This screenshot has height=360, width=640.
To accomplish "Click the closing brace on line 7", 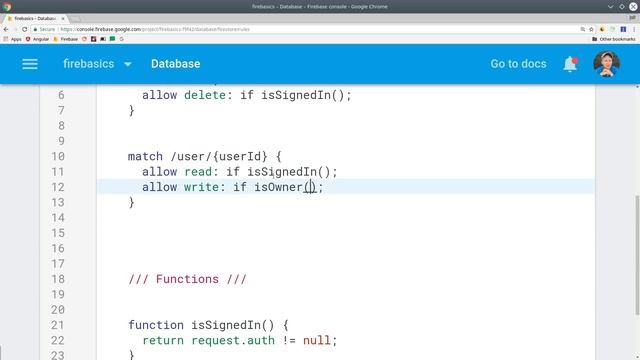I will tap(131, 111).
